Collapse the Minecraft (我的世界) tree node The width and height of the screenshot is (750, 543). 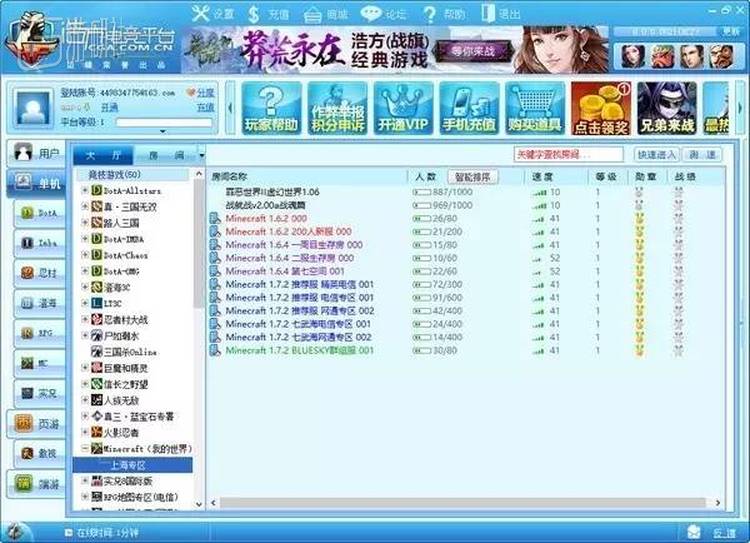tap(85, 449)
